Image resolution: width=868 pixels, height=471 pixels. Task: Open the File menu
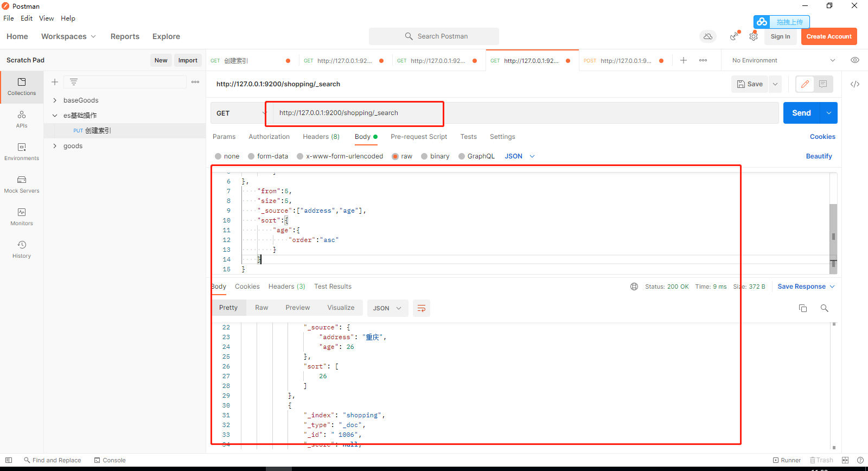9,18
